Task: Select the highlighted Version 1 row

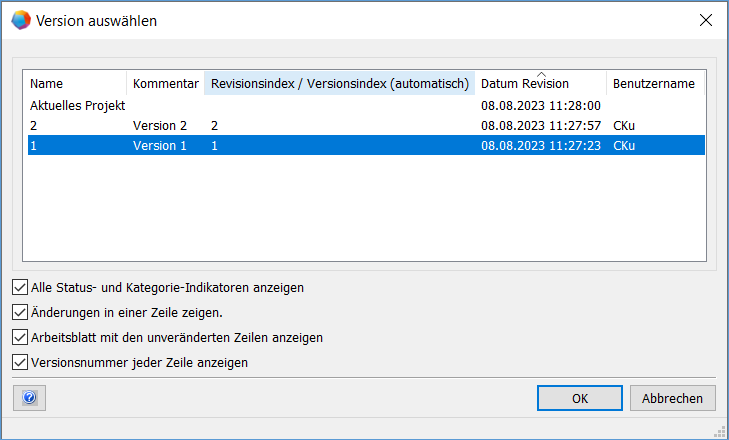Action: 170,145
